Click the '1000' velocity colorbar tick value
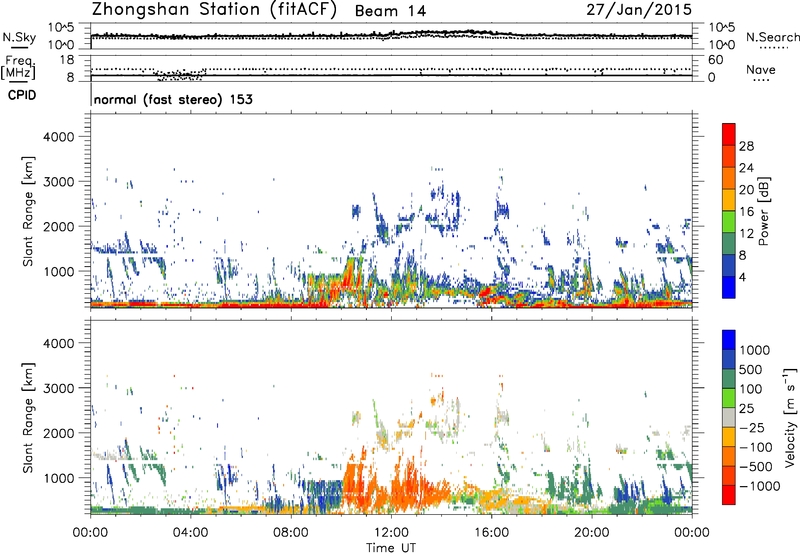This screenshot has height=554, width=800. 755,350
